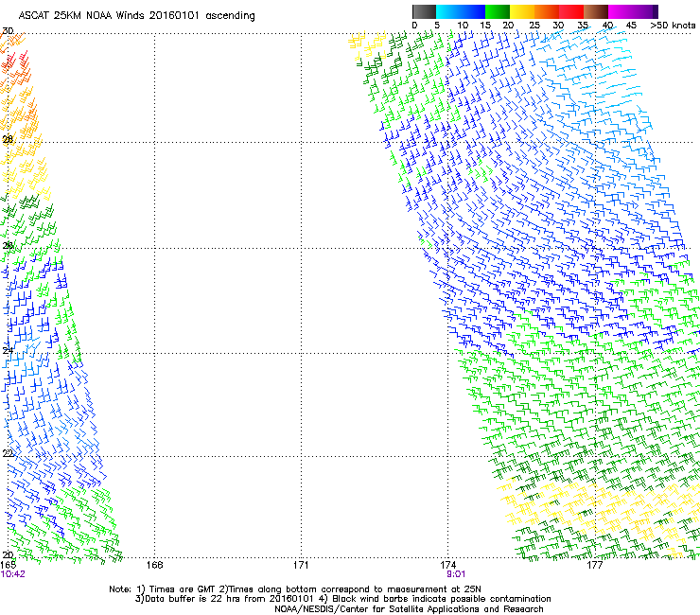
Task: Click the latitude label 20
Action: pos(8,554)
